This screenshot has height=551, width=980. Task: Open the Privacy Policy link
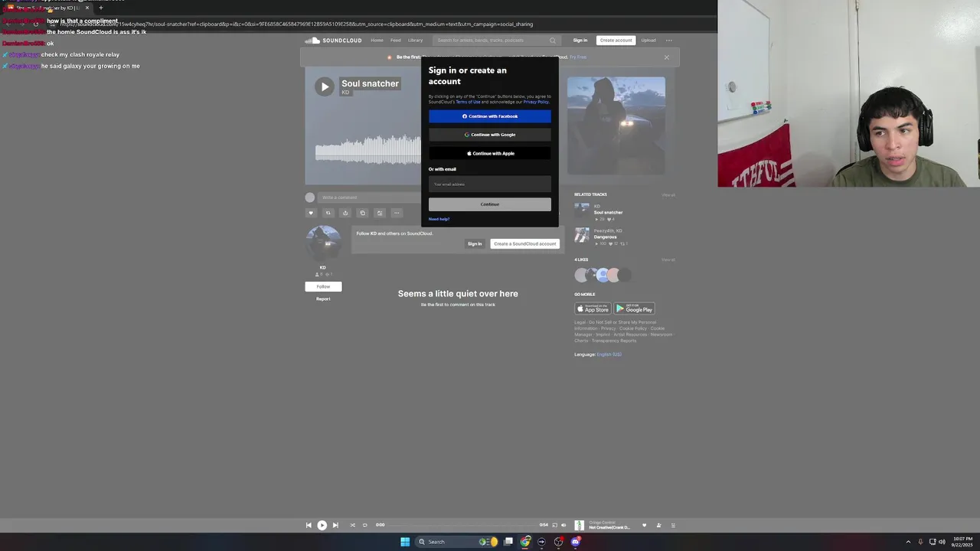536,102
